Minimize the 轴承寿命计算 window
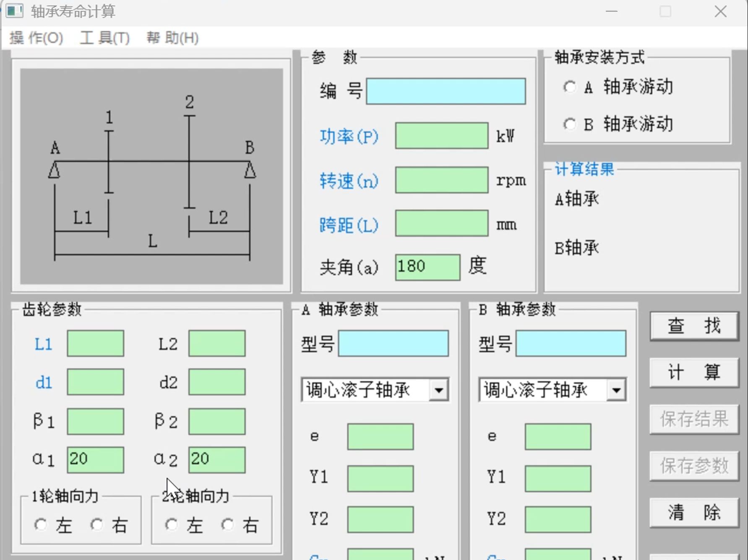Image resolution: width=748 pixels, height=560 pixels. 612,11
